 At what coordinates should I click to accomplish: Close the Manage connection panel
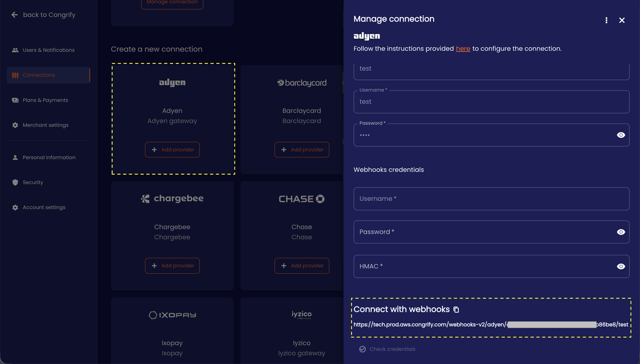click(x=622, y=20)
